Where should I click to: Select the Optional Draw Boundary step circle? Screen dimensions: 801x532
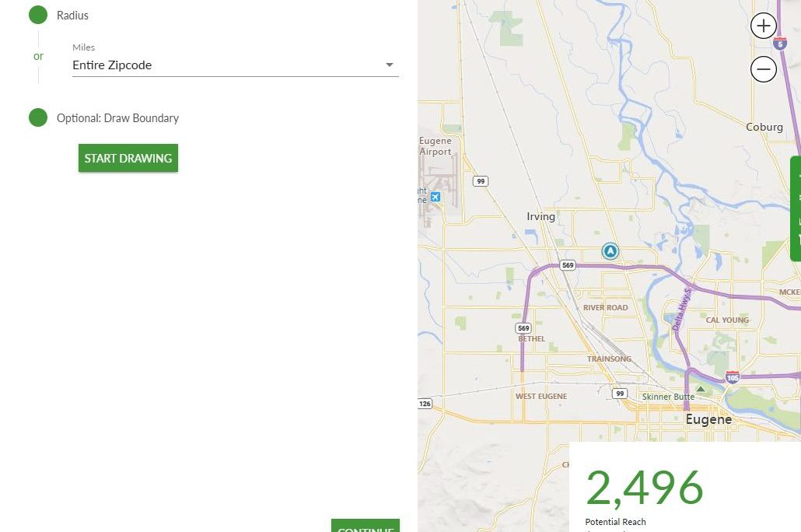(x=38, y=117)
